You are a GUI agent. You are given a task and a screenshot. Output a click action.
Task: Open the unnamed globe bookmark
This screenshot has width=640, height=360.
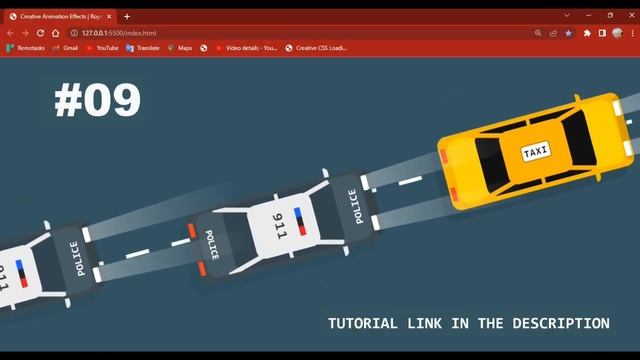point(204,48)
